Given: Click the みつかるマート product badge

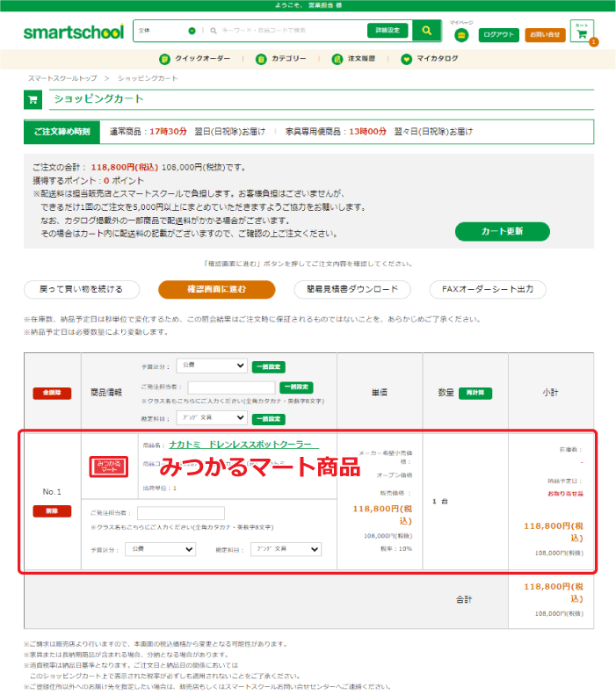Looking at the screenshot, I should pos(109,467).
